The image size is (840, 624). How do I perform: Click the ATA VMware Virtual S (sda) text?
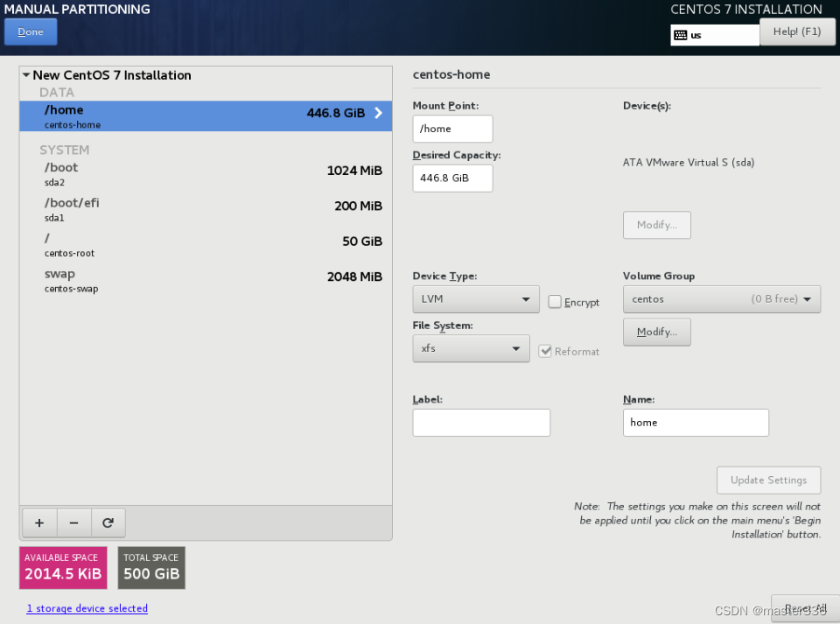689,162
